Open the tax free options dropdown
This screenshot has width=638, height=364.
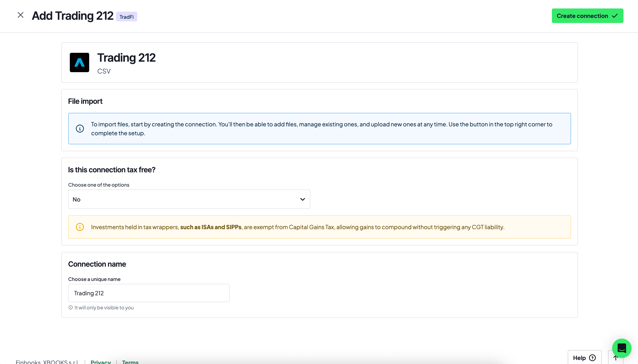pyautogui.click(x=189, y=199)
